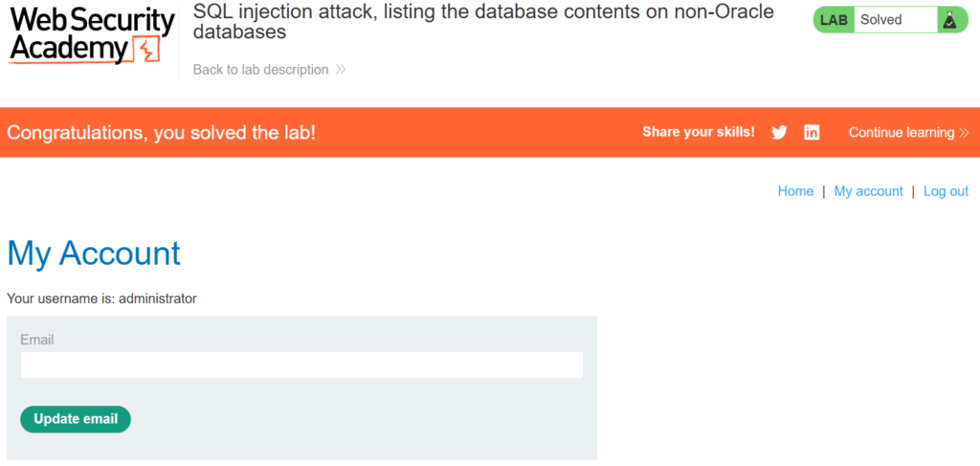The image size is (980, 466).
Task: Click the Share your skills text
Action: click(x=698, y=132)
